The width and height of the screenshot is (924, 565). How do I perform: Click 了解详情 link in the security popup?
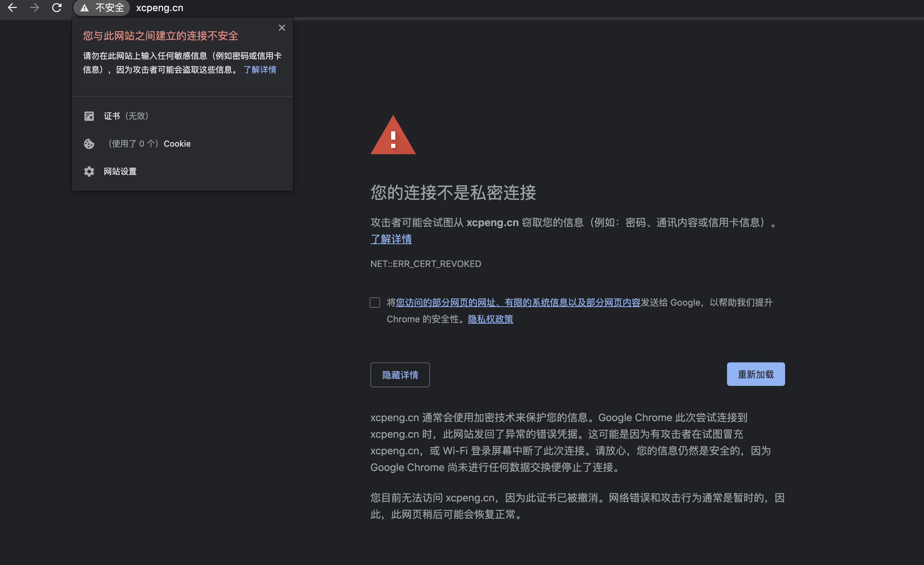tap(260, 70)
